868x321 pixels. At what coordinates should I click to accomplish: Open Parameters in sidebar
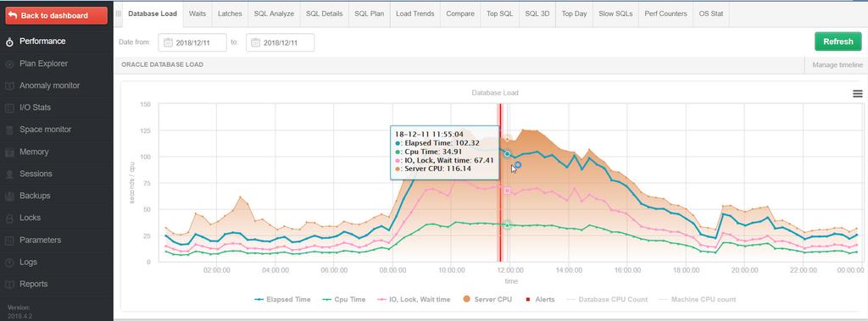pos(40,241)
